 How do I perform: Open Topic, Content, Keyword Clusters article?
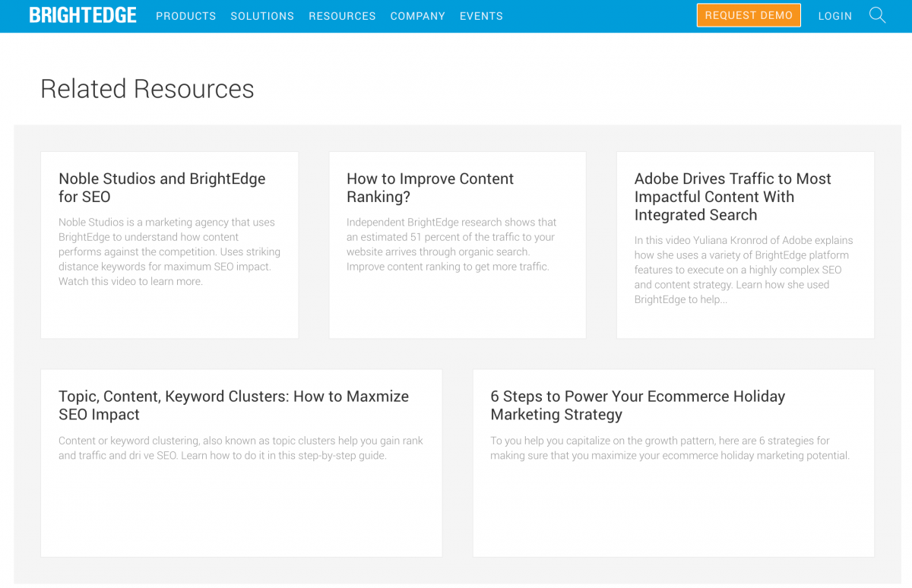233,405
